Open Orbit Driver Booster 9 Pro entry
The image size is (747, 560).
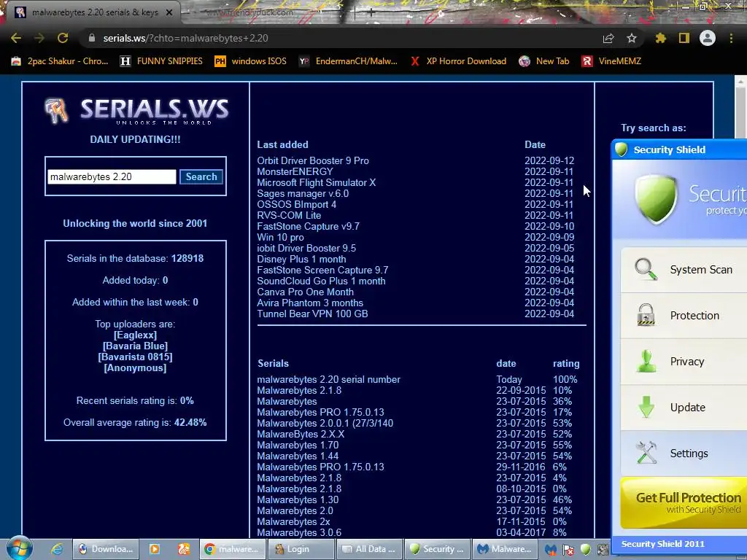pos(313,161)
